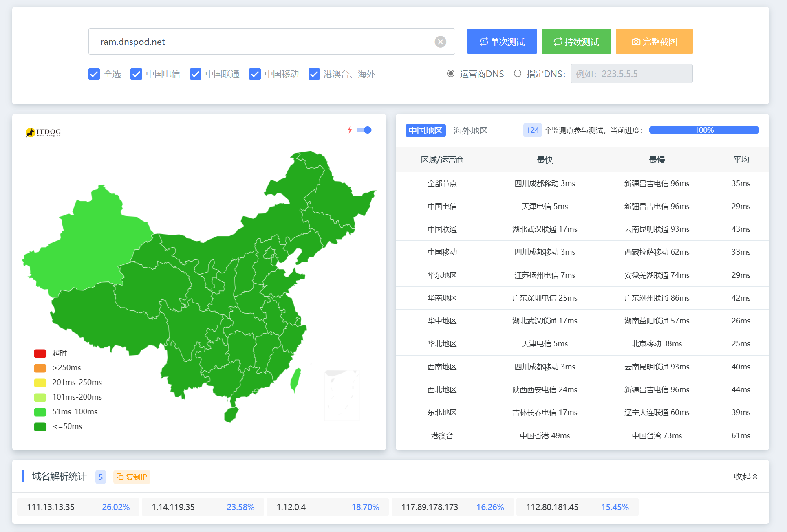Switch to the 中国地区 tab
This screenshot has width=787, height=532.
point(425,130)
